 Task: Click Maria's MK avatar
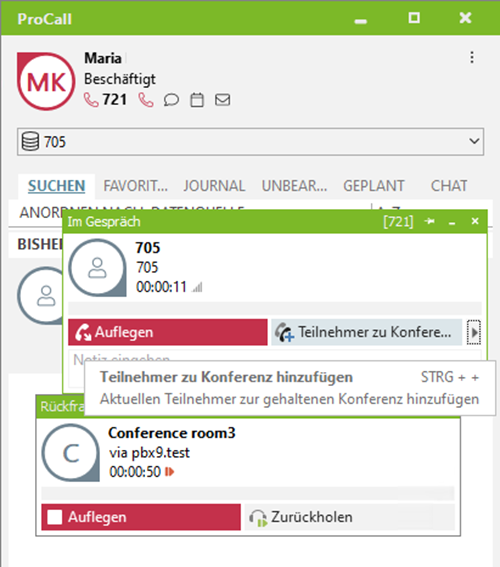point(46,82)
